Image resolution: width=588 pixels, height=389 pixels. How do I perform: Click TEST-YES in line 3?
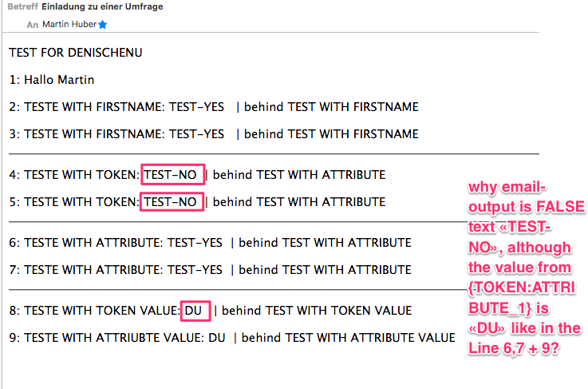click(x=197, y=134)
